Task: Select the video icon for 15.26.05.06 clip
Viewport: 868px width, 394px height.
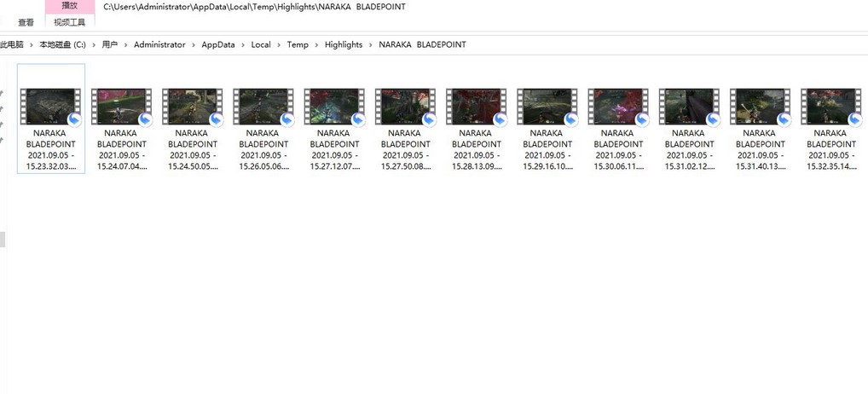Action: (263, 107)
